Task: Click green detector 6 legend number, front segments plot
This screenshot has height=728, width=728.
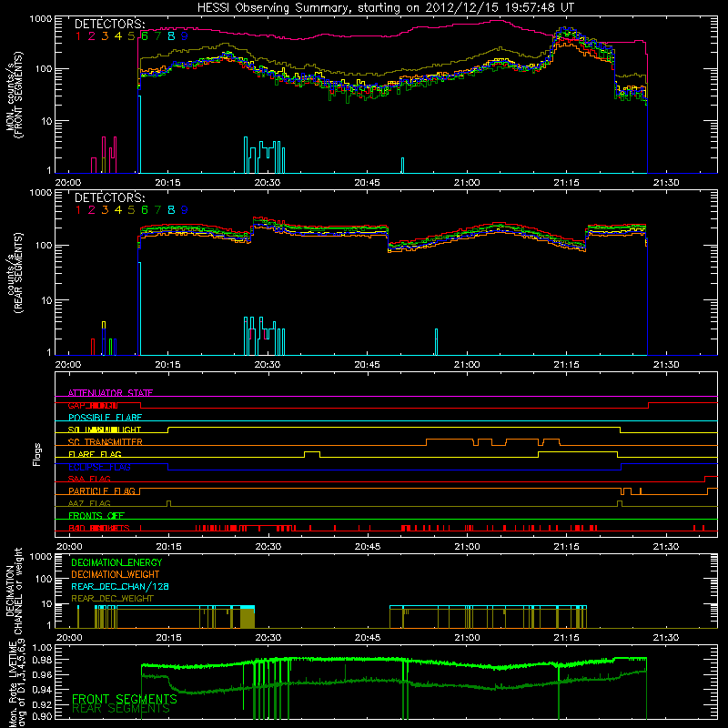Action: 145,35
